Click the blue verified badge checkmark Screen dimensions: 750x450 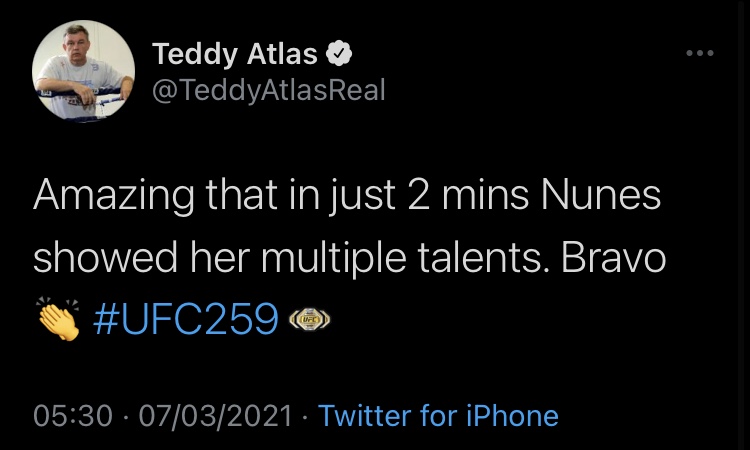[339, 53]
